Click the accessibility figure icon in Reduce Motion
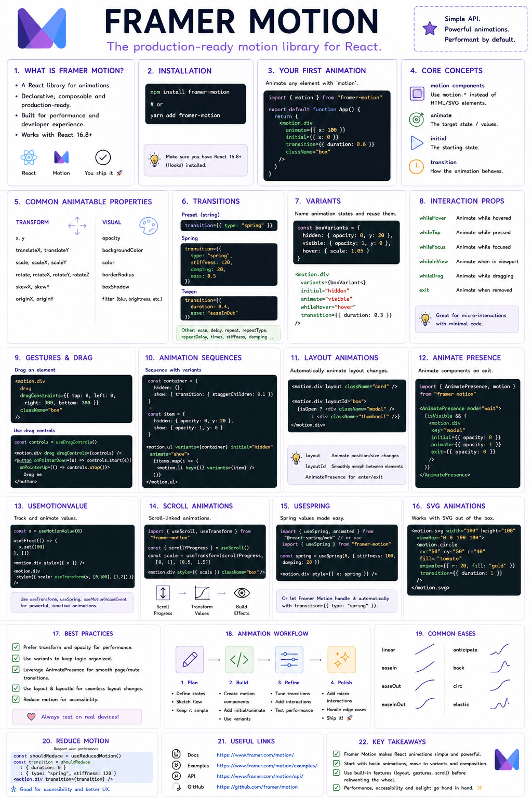The width and height of the screenshot is (532, 798). click(15, 789)
